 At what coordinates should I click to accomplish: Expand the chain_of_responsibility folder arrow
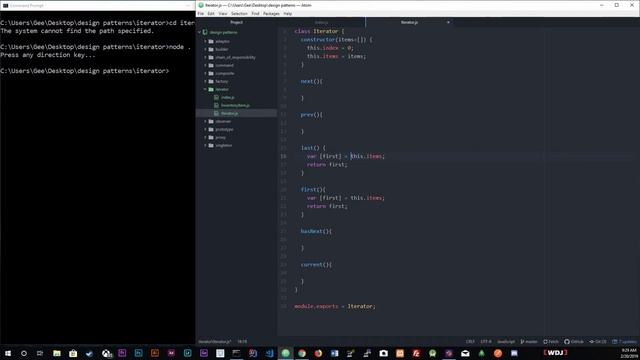tap(205, 58)
